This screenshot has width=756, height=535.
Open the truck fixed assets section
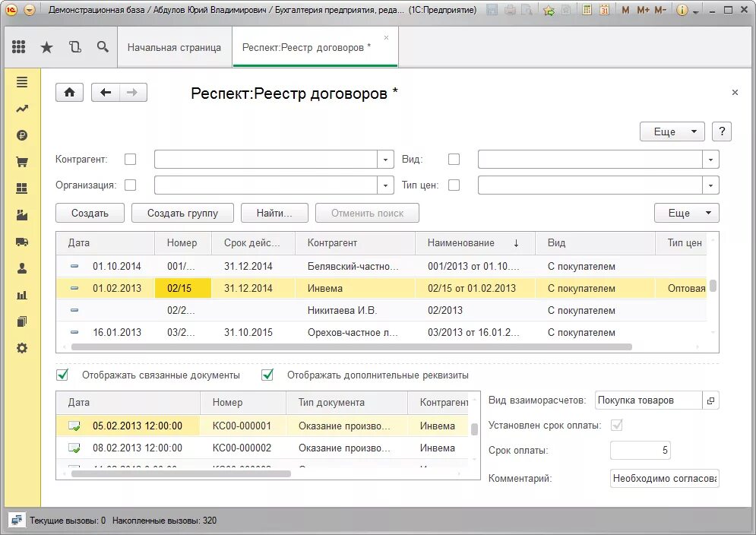(22, 242)
